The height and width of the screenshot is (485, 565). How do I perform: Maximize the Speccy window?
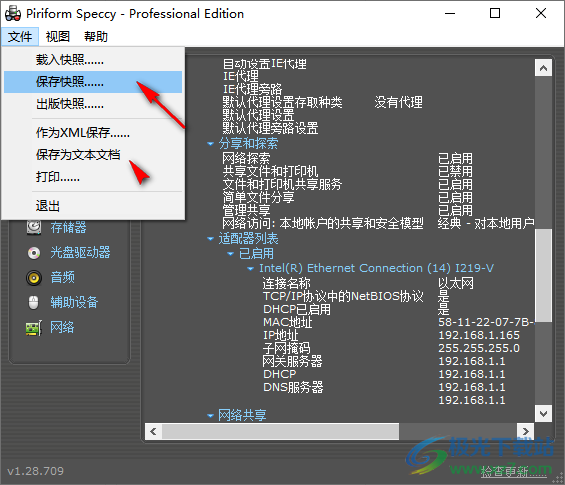pyautogui.click(x=495, y=14)
